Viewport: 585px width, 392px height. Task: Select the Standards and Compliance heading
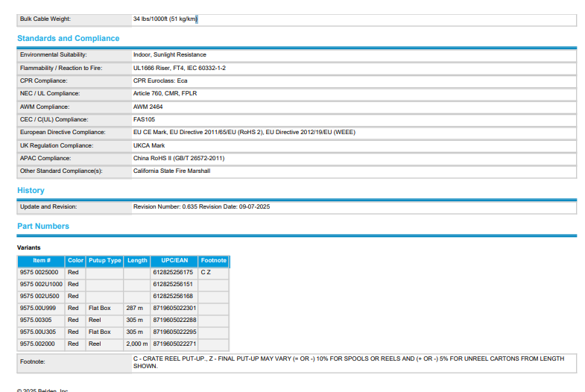(x=68, y=38)
